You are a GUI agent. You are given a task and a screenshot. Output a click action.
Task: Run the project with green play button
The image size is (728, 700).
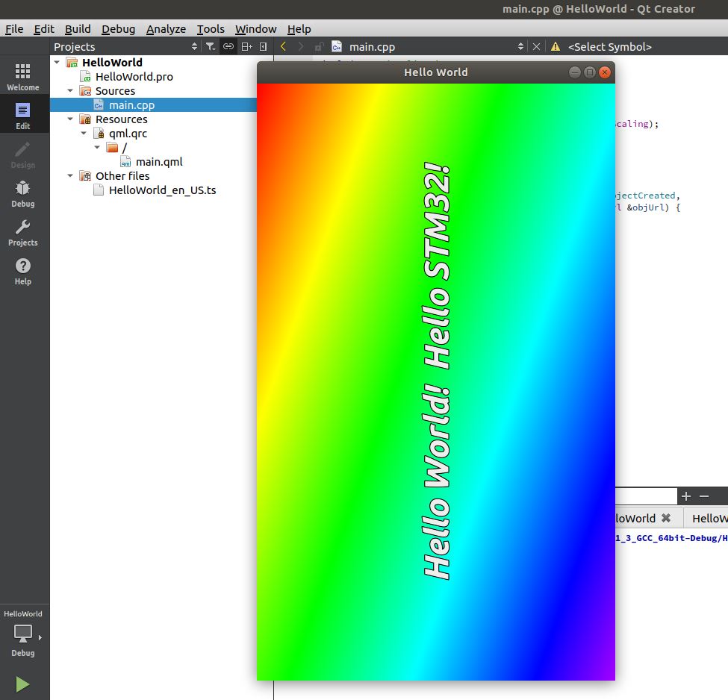tap(22, 684)
